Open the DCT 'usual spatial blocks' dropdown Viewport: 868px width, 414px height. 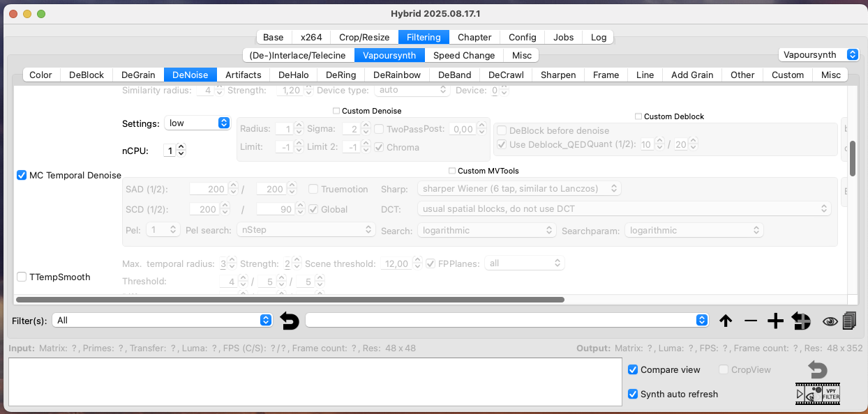click(624, 208)
